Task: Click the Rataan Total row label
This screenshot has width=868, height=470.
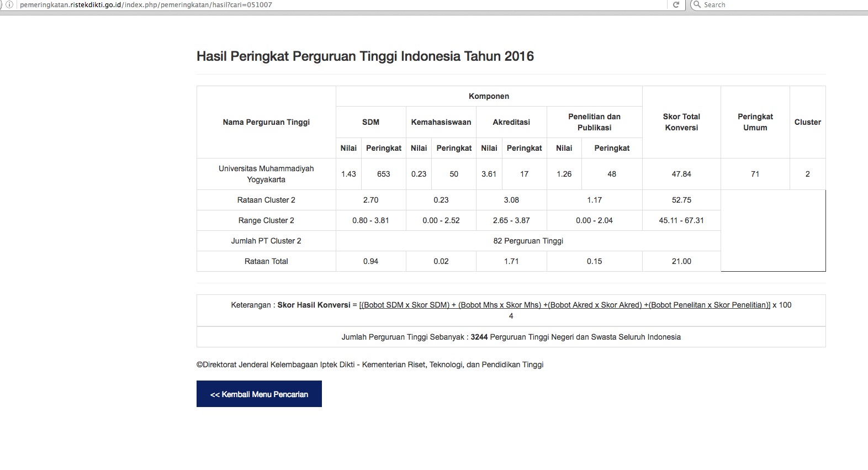Action: coord(266,261)
